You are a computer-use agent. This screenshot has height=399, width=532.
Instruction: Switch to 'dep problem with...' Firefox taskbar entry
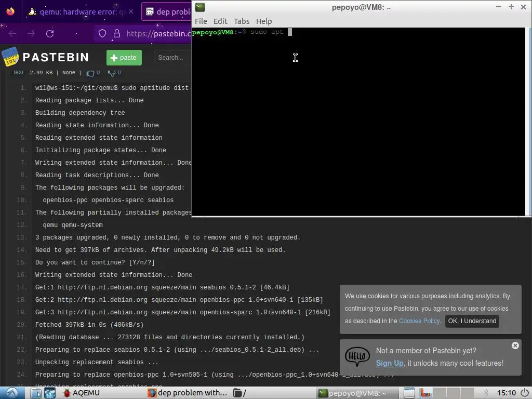(188, 393)
